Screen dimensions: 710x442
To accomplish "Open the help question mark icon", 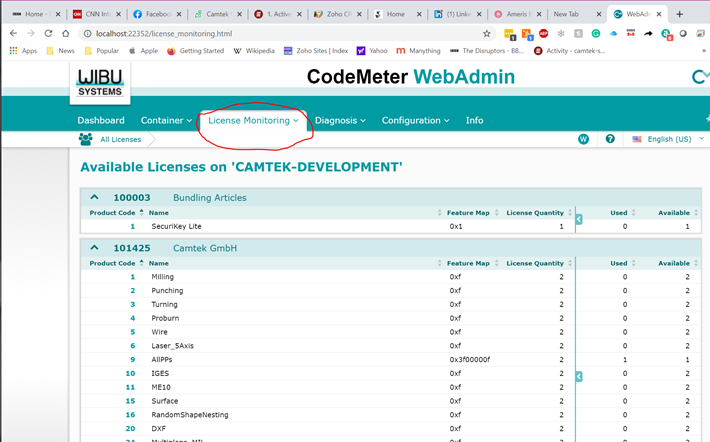I will 610,139.
